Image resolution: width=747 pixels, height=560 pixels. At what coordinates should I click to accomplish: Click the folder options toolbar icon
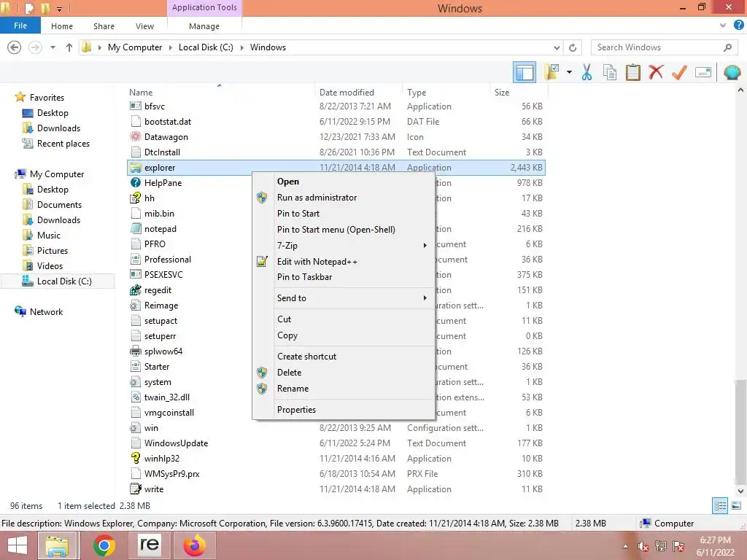coord(552,72)
